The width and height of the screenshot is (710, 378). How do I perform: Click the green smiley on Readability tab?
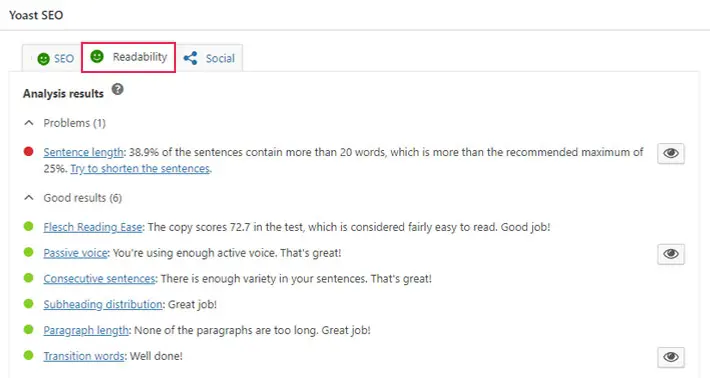click(x=97, y=57)
